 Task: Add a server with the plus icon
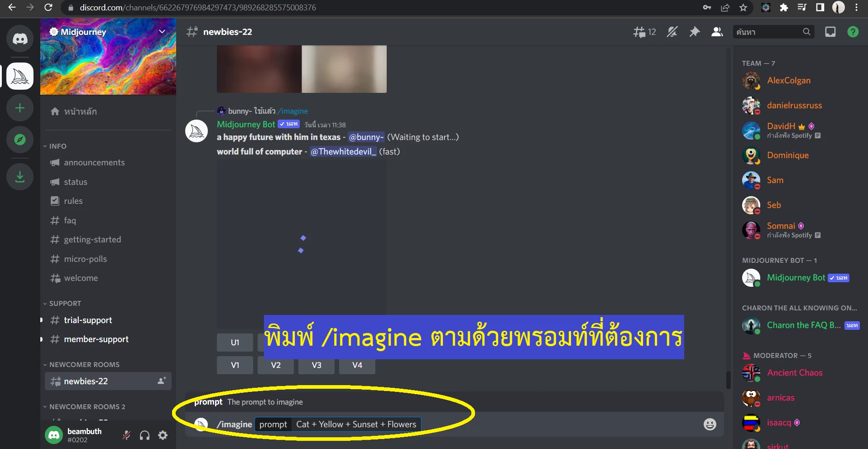(20, 108)
